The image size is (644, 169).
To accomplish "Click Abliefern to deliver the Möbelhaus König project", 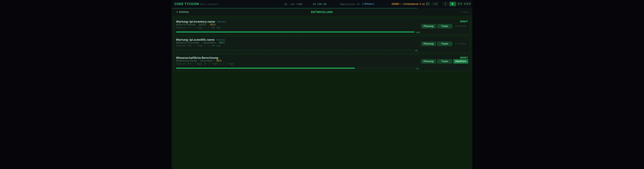I will click(x=461, y=61).
